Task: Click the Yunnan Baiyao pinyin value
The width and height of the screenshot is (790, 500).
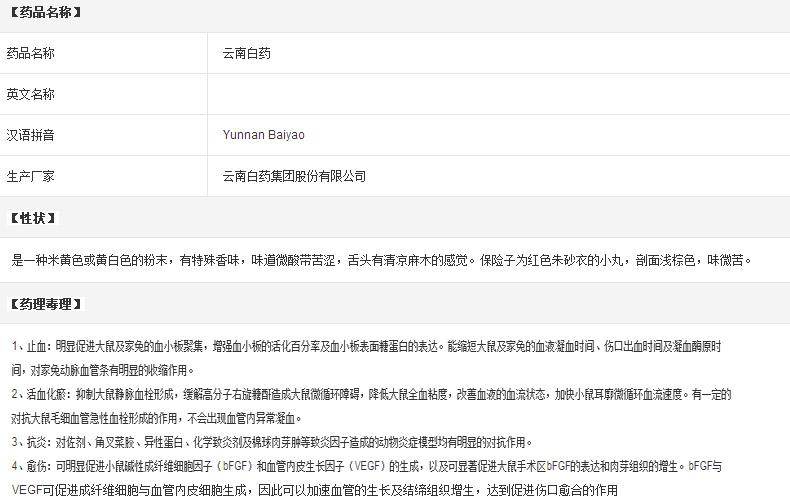Action: tap(264, 135)
